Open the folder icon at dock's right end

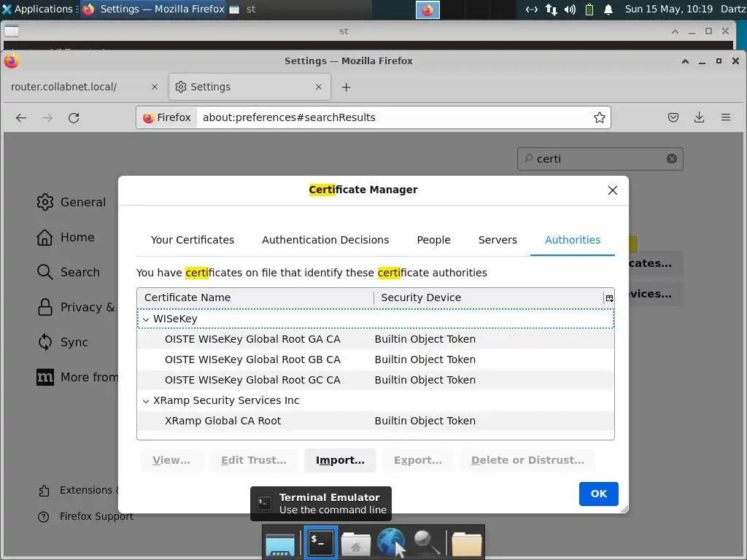466,544
